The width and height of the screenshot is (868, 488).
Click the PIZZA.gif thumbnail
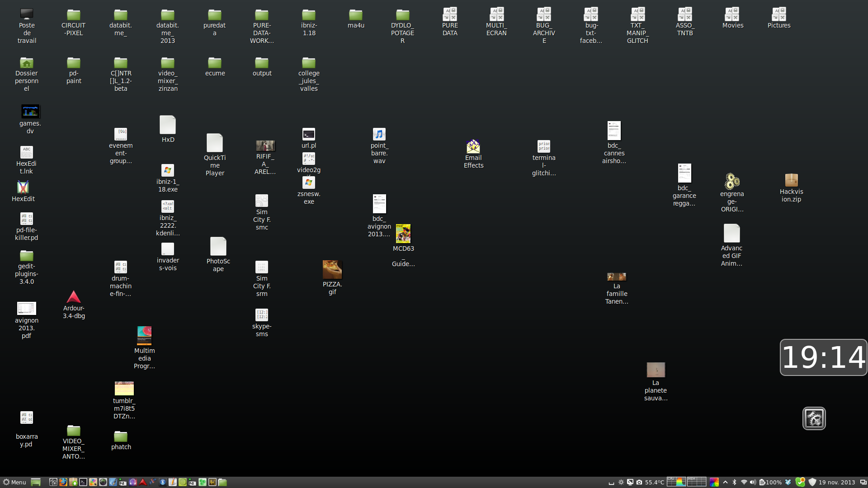coord(332,269)
